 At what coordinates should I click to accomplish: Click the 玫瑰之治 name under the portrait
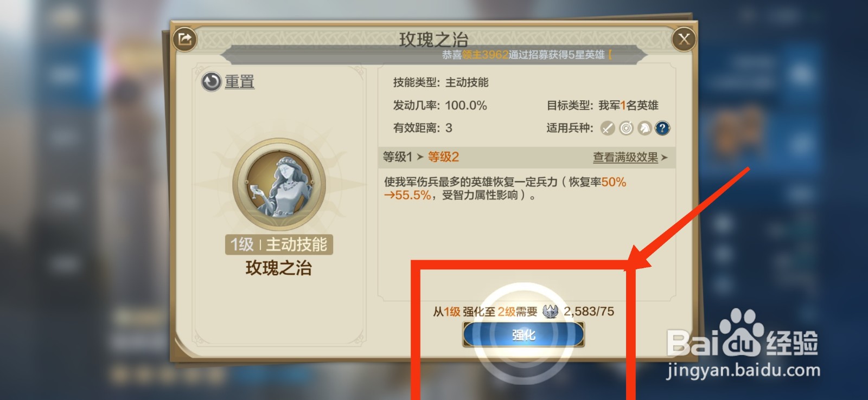tap(279, 268)
